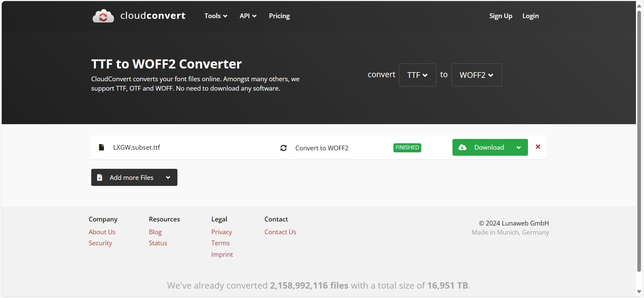This screenshot has width=644, height=298.
Task: Click the Legal footer heading
Action: point(219,219)
